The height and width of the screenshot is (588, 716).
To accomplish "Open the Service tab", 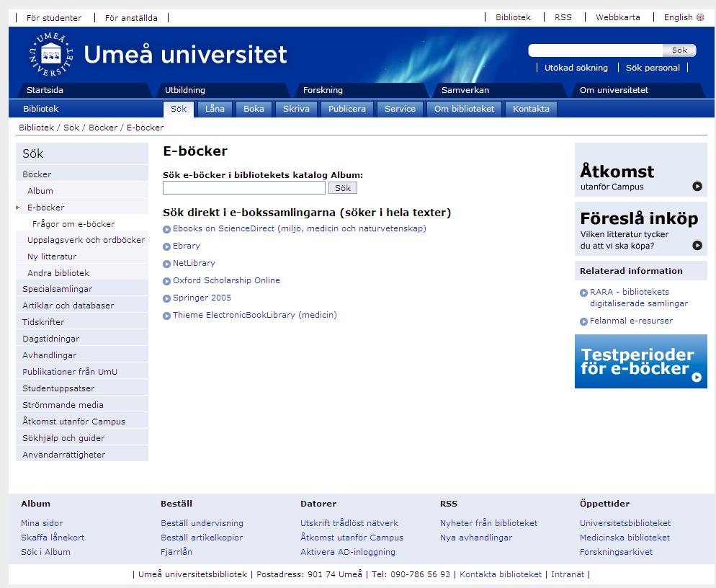I will (x=400, y=110).
